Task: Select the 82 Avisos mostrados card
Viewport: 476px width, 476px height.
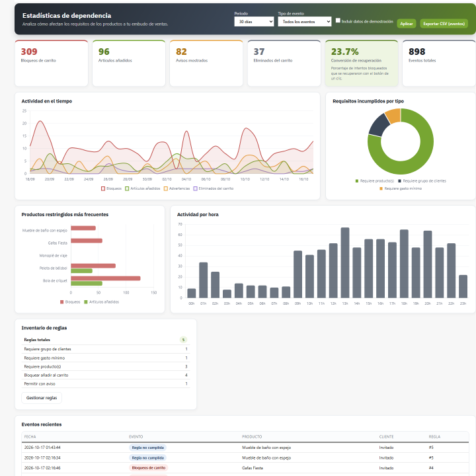Action: pos(206,63)
